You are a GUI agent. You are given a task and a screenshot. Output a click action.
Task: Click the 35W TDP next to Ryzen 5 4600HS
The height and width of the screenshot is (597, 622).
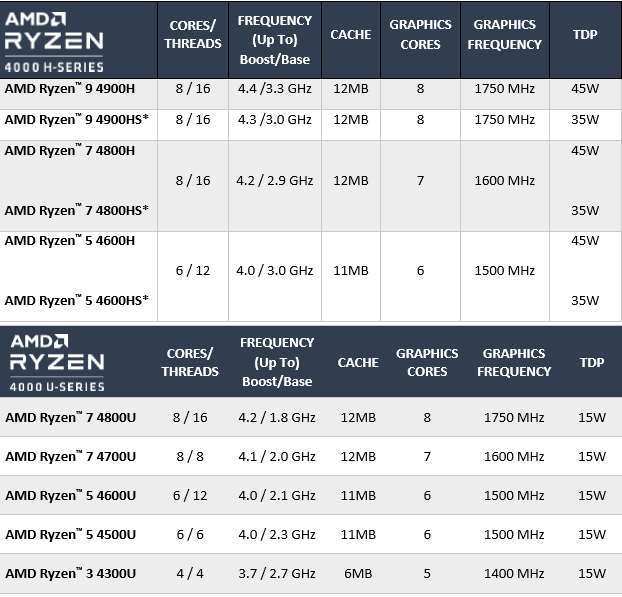(585, 300)
